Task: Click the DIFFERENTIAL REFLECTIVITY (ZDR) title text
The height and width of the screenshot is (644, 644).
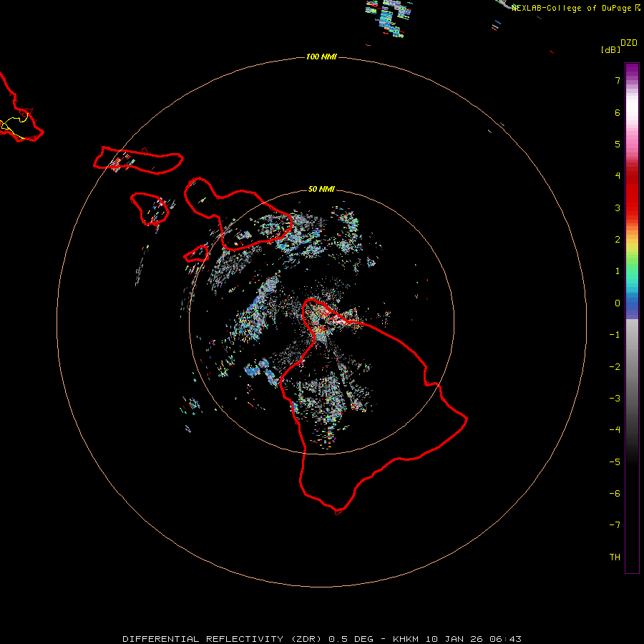Action: [223, 639]
